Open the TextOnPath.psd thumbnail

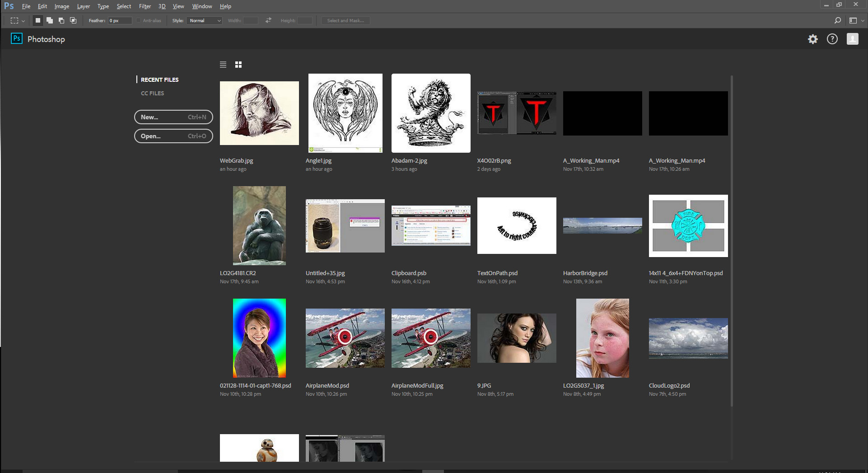tap(517, 225)
